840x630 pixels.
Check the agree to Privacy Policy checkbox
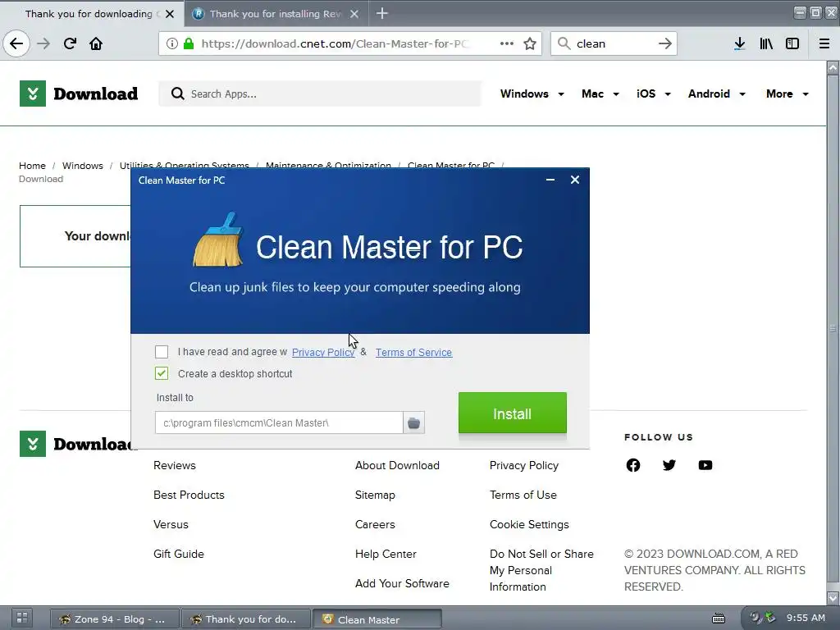[162, 351]
